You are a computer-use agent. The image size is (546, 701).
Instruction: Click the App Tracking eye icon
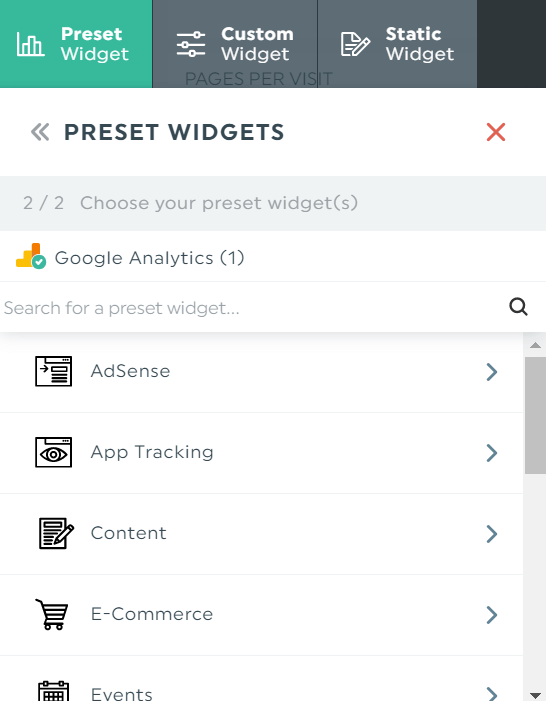54,452
